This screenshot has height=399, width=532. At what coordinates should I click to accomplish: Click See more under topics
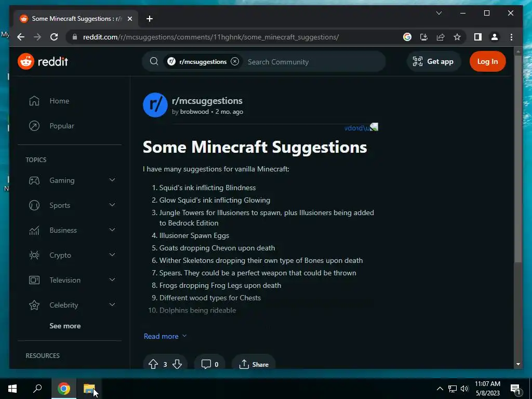[x=65, y=326]
